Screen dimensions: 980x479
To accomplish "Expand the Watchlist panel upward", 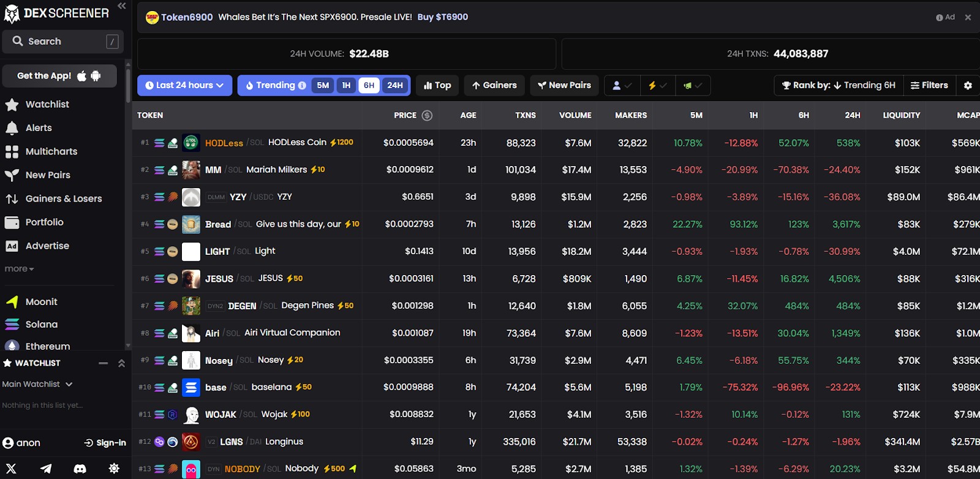I will point(121,363).
